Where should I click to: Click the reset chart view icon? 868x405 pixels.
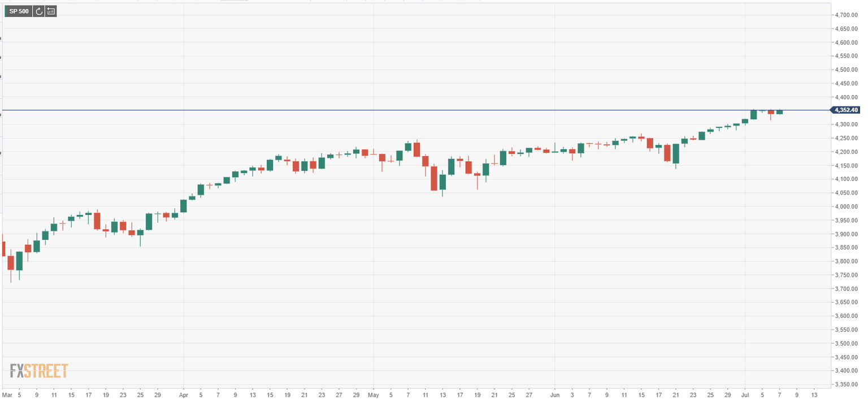click(38, 11)
